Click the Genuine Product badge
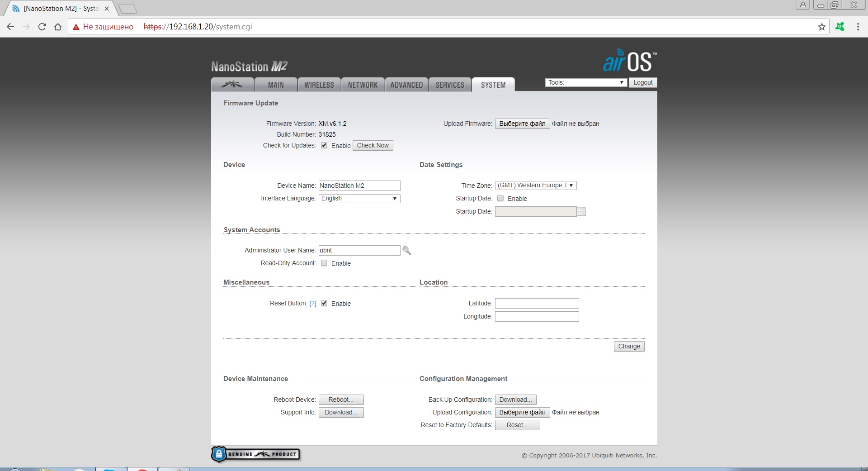 255,454
